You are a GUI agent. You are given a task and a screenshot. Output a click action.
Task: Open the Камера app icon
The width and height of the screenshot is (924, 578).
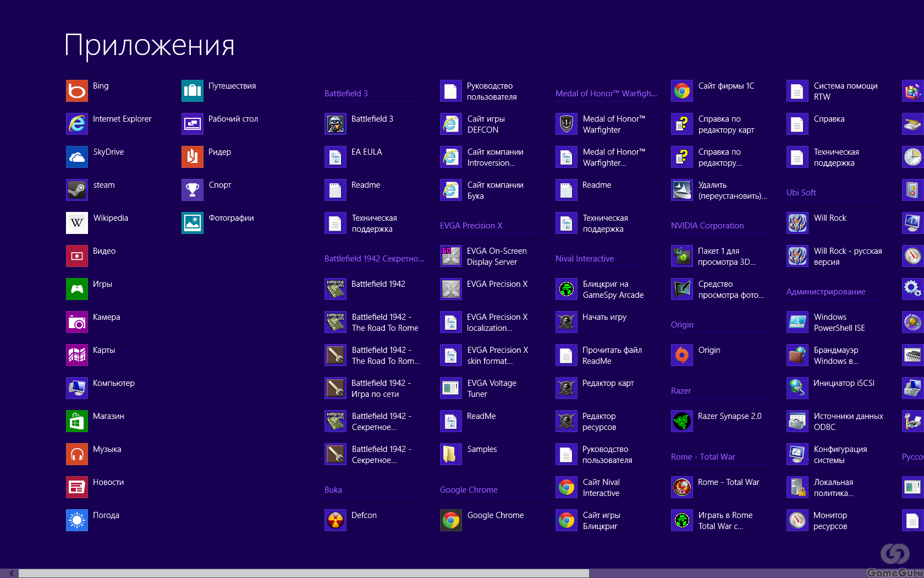tap(77, 322)
